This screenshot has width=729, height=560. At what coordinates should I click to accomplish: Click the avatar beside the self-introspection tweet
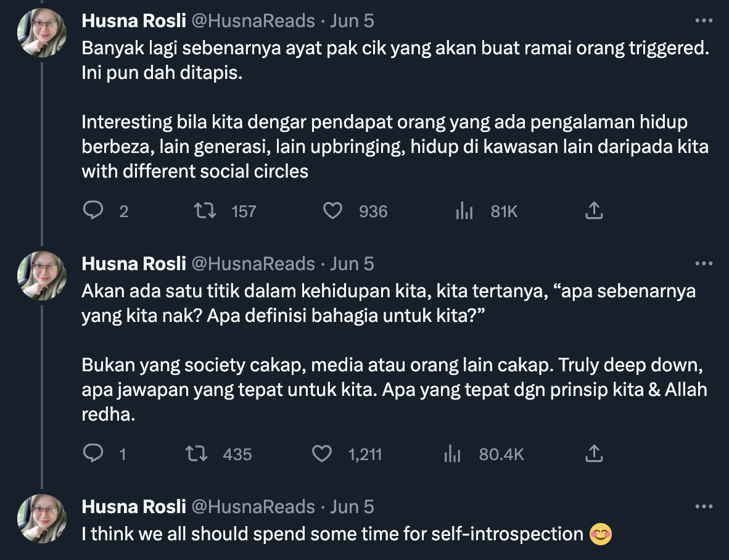point(42,520)
